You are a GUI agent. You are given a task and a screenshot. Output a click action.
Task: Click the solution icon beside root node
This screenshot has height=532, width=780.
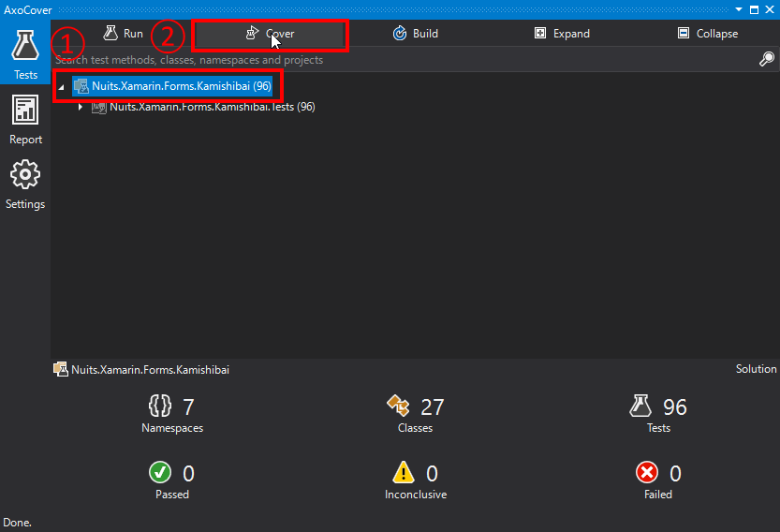click(x=81, y=86)
